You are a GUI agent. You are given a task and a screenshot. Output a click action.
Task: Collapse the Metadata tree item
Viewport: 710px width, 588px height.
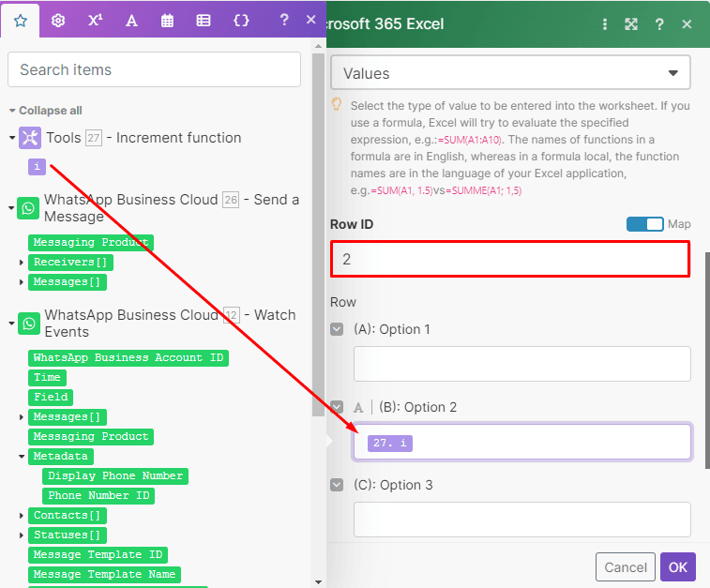coord(22,456)
